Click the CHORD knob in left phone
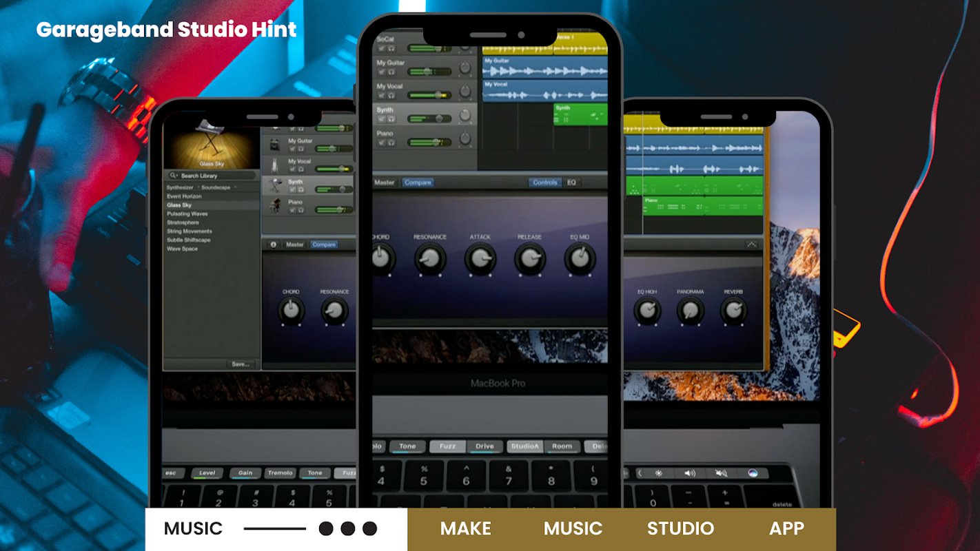This screenshot has width=980, height=551. [291, 312]
